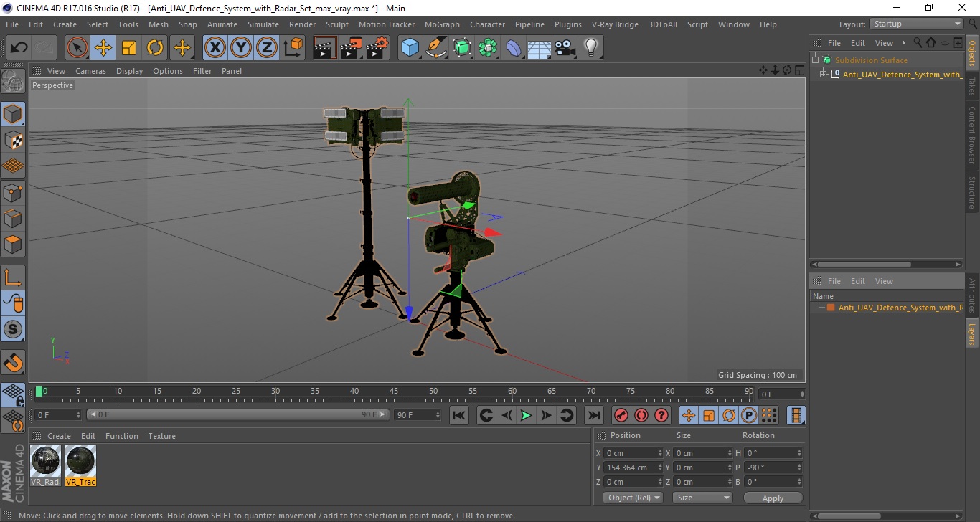Activate Texture mode checkered icon
Viewport: 980px width, 522px height.
13,140
